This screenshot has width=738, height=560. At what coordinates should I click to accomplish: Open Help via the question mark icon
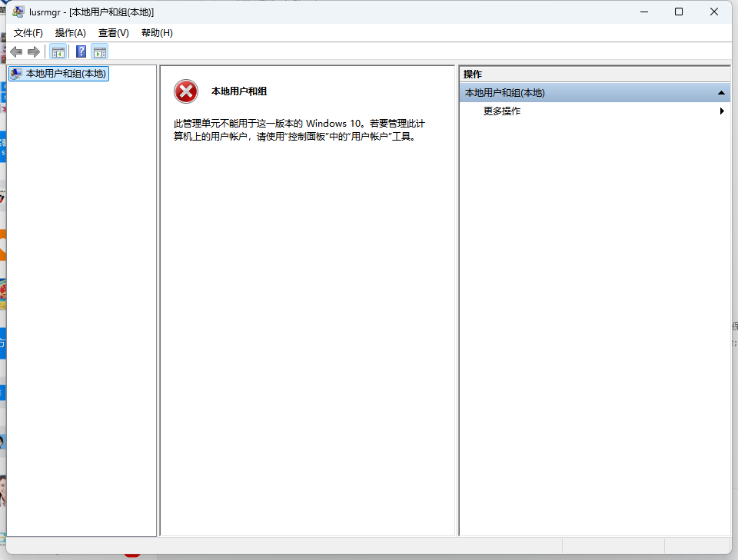[x=81, y=51]
